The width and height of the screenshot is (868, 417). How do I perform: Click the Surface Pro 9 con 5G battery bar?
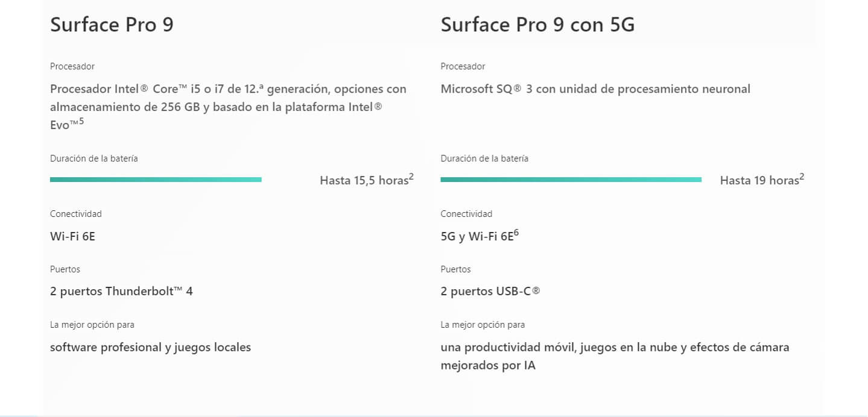pos(571,180)
